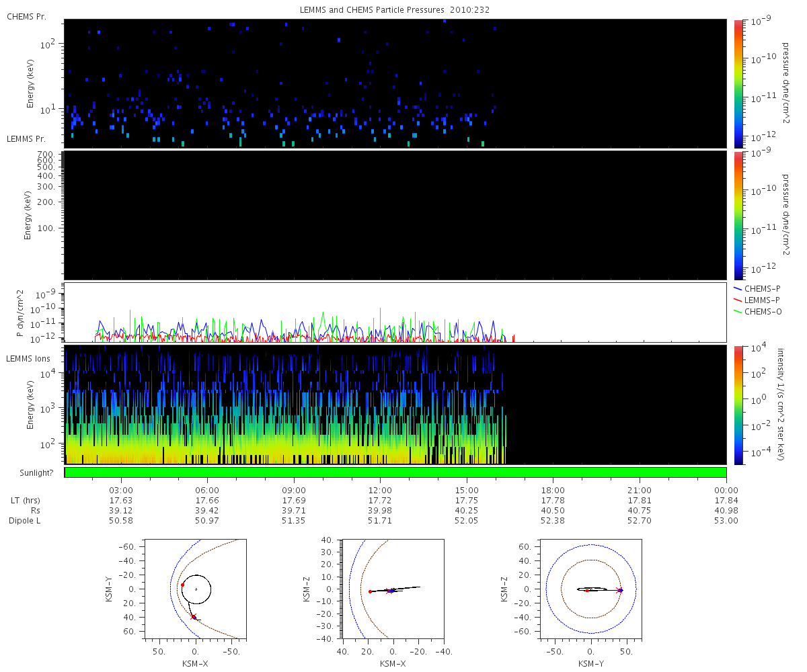Click the Dipole L row label
This screenshot has width=807, height=672.
[27, 520]
